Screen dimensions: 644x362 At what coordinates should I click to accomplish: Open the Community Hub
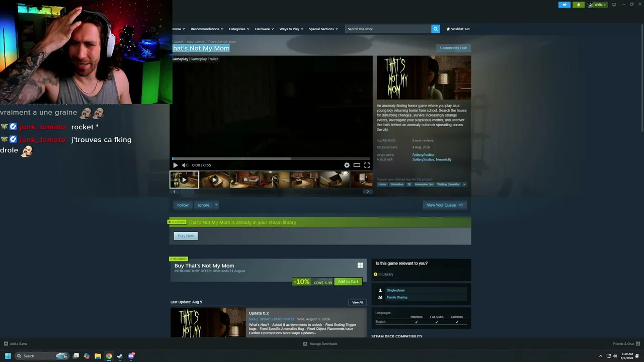coord(453,48)
